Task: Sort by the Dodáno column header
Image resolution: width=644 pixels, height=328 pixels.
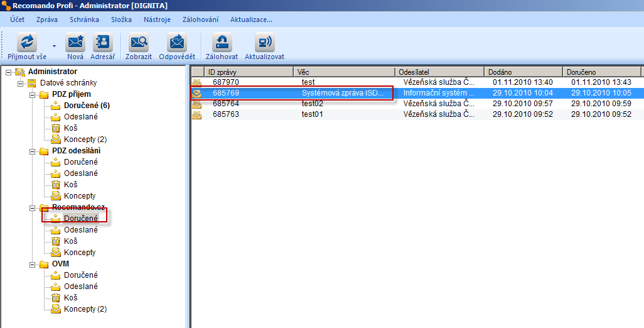Action: click(523, 72)
